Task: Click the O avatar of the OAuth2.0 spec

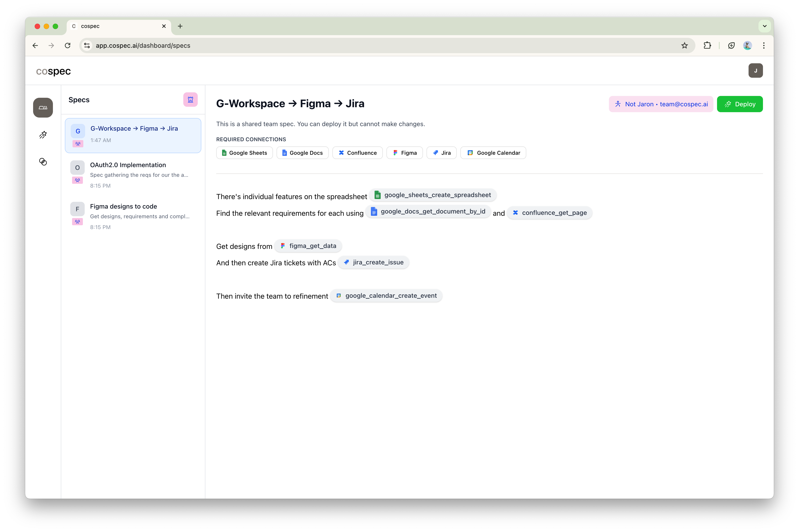Action: click(77, 168)
